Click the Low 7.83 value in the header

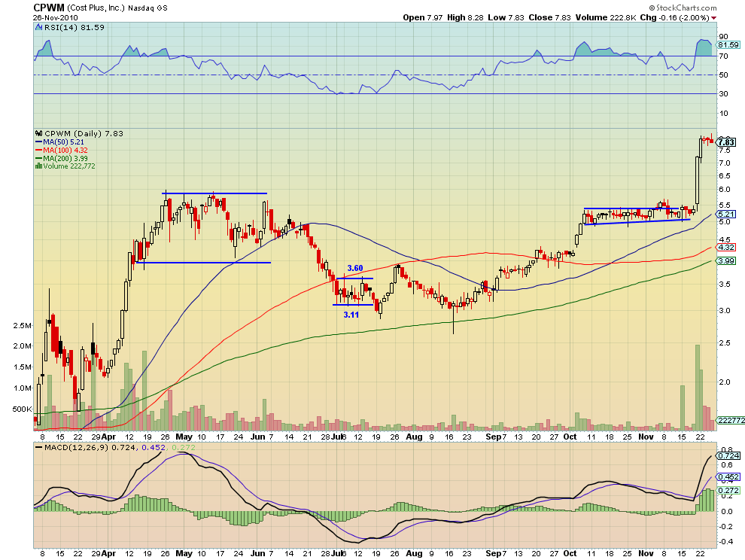(506, 17)
